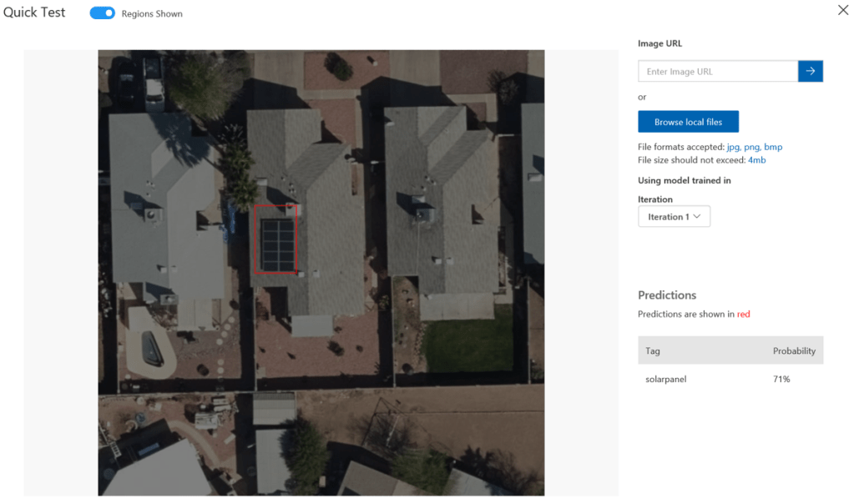The image size is (854, 504).
Task: Click Browse local files button
Action: click(x=688, y=122)
